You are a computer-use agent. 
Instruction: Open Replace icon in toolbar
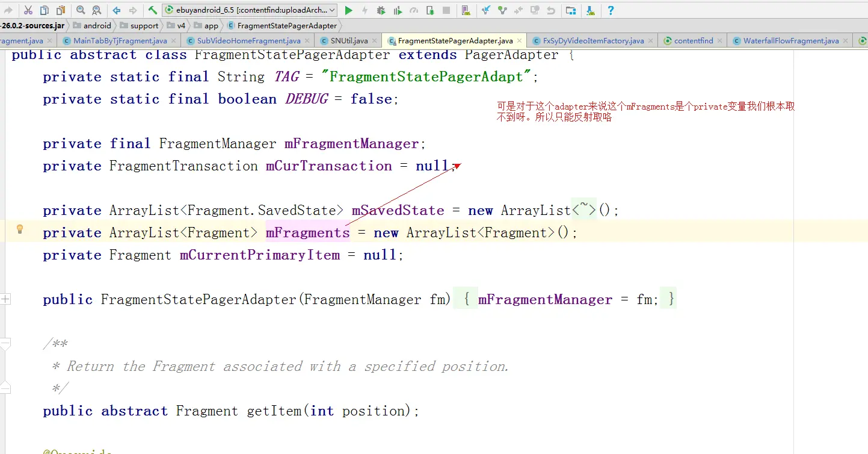[x=96, y=10]
